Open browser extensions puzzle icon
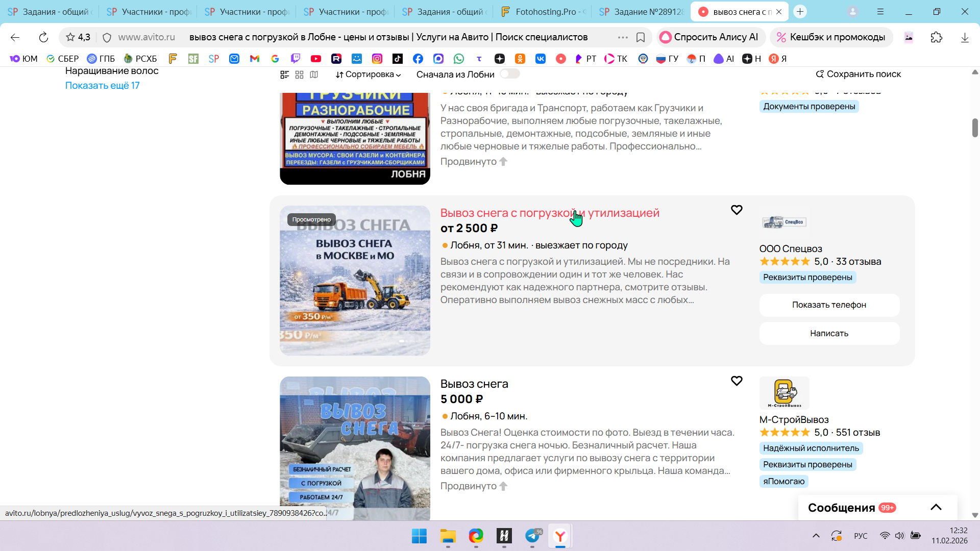 pos(936,37)
